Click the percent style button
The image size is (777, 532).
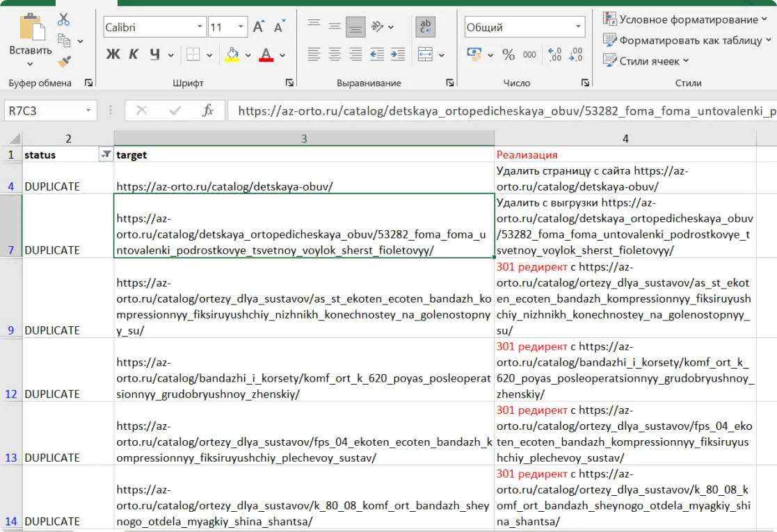tap(508, 54)
